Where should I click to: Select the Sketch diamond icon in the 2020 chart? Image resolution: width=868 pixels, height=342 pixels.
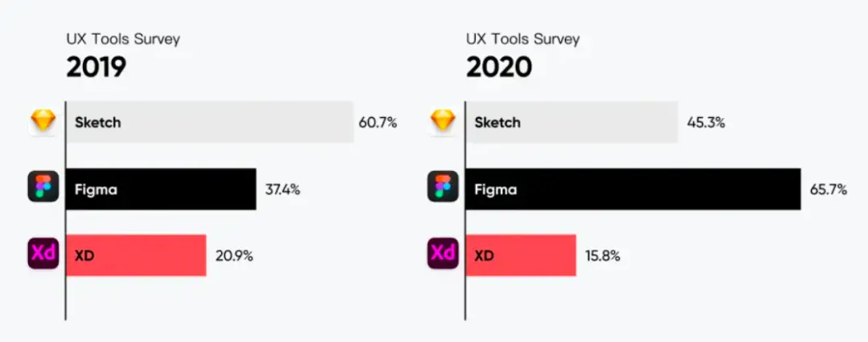(x=442, y=122)
